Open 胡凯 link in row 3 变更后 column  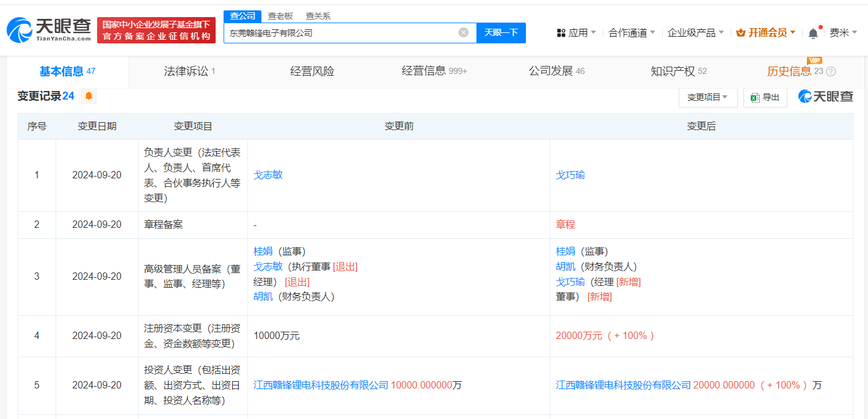[x=566, y=266]
